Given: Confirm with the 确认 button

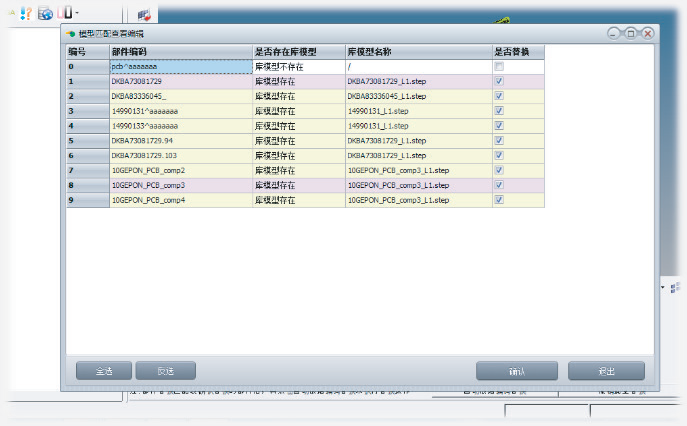Looking at the screenshot, I should (x=516, y=370).
